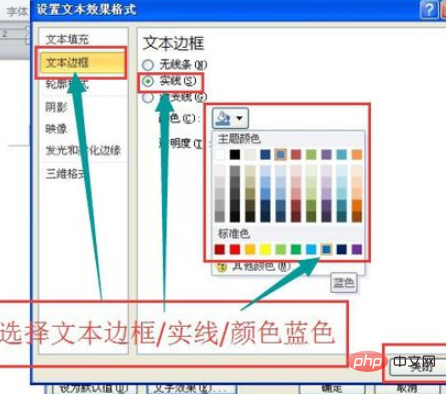Pick the dark blue theme color swatch
446x394 pixels.
click(265, 154)
